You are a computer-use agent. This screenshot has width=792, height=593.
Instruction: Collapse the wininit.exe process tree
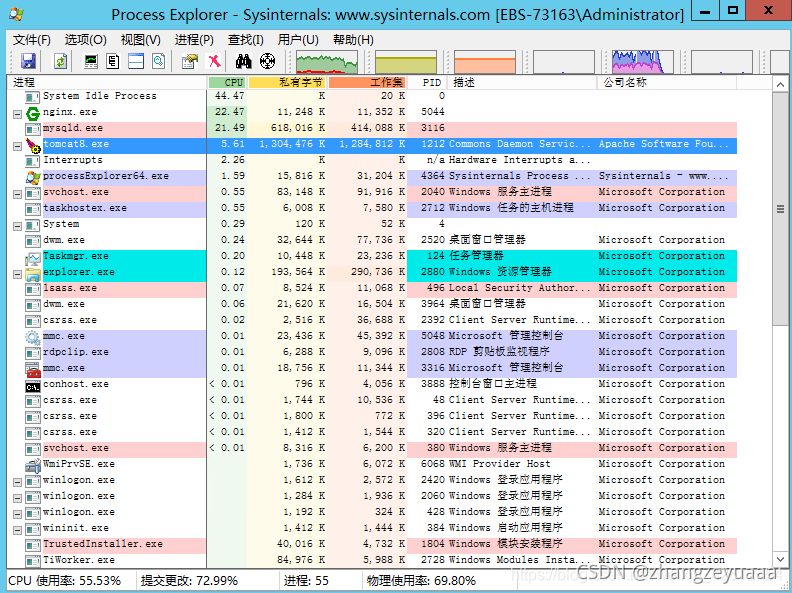point(17,530)
